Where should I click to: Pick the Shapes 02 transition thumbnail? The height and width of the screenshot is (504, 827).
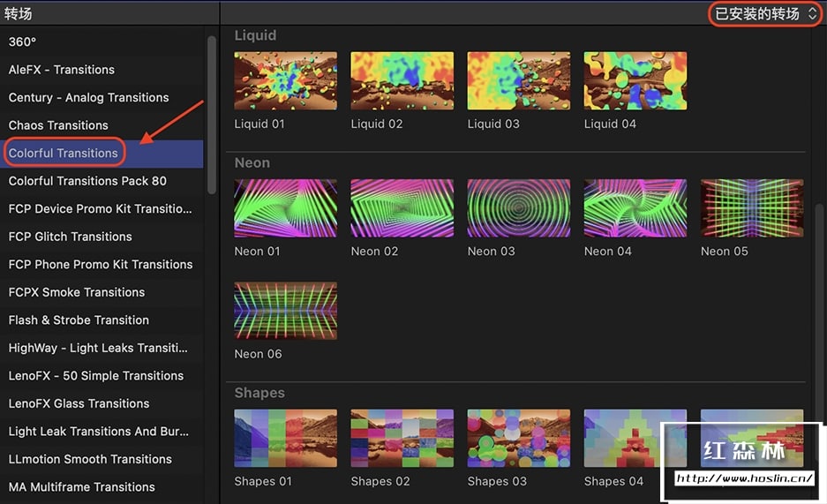tap(402, 438)
